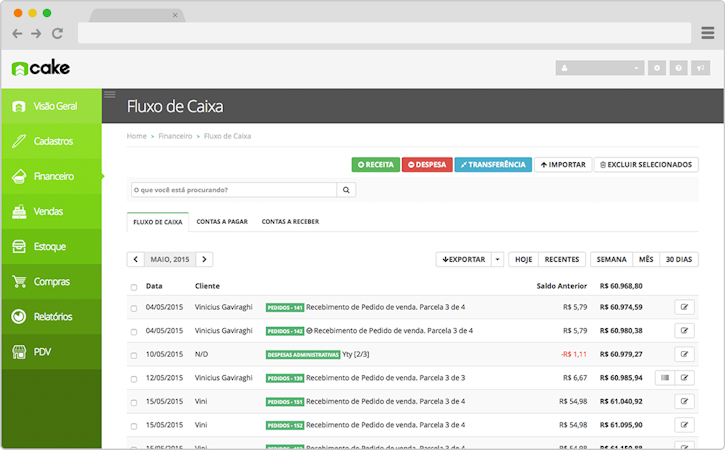
Task: View installments list for PEDIDOS-139
Action: pyautogui.click(x=665, y=378)
